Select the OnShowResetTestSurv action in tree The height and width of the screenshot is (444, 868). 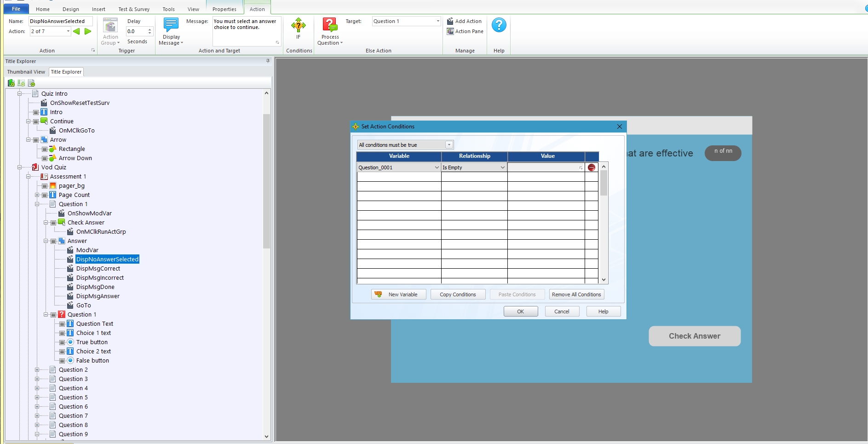click(80, 103)
